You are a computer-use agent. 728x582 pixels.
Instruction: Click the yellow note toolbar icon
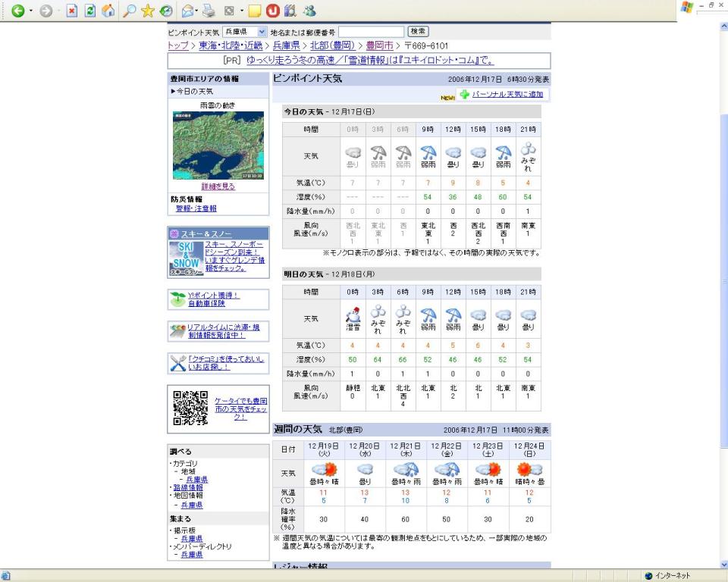[x=254, y=11]
